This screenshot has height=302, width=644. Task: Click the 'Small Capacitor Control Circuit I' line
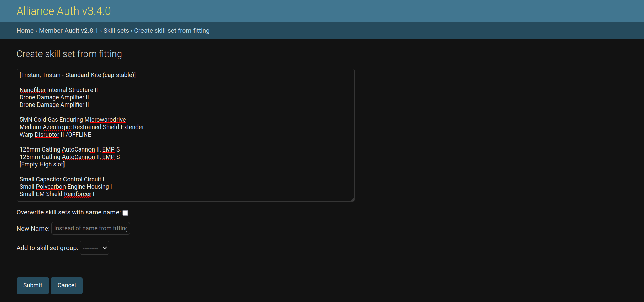tap(62, 179)
